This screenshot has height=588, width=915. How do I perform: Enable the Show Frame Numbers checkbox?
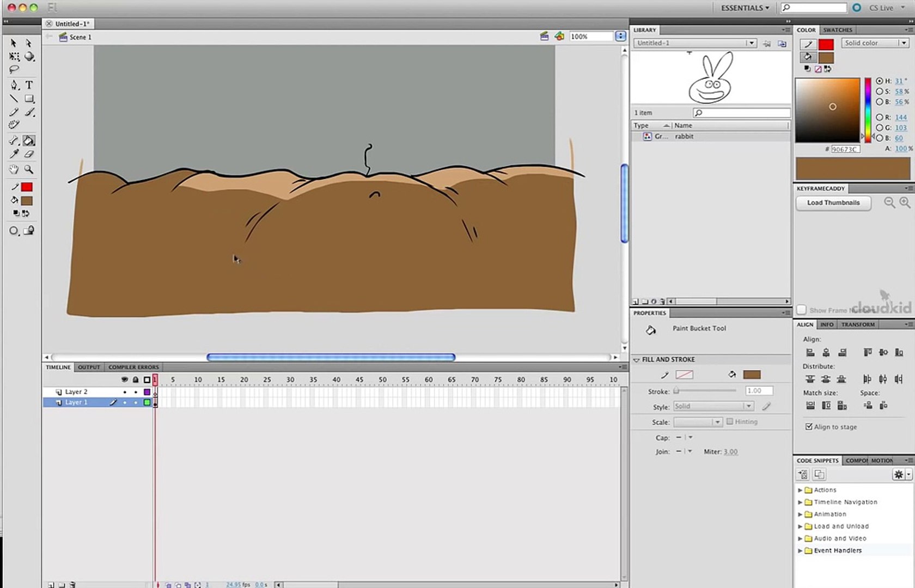(801, 310)
